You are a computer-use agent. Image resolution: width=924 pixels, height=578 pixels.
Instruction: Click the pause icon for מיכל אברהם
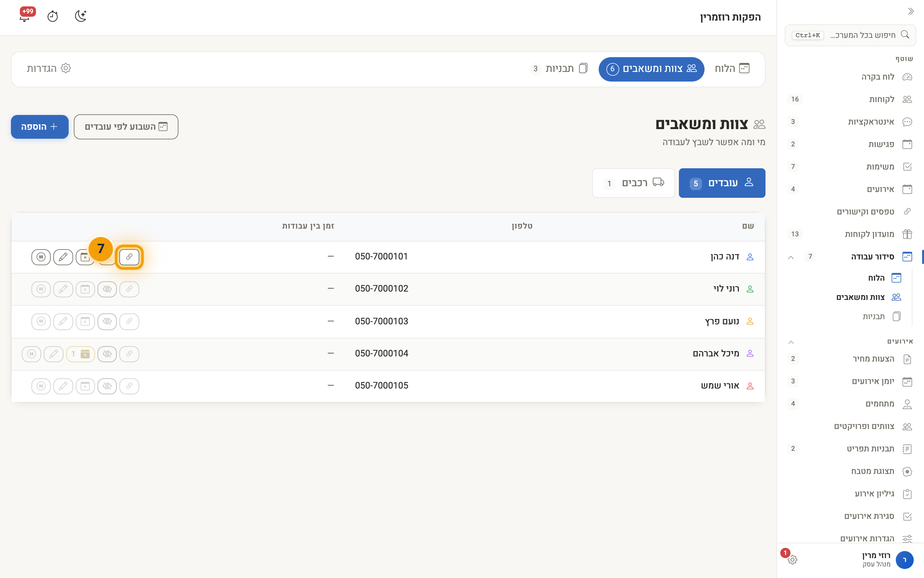[31, 354]
